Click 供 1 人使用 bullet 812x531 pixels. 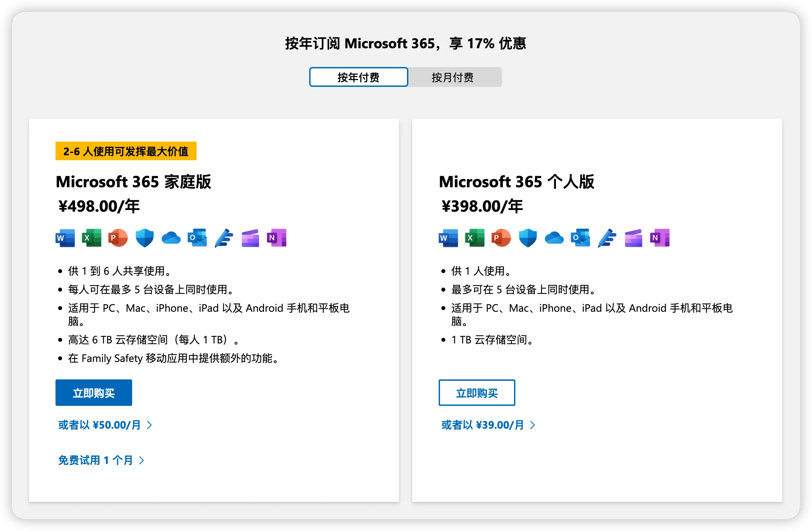coord(481,271)
